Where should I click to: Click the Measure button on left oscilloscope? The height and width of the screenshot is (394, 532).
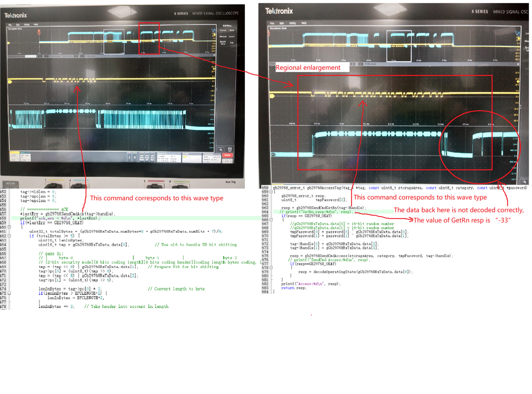click(x=223, y=37)
